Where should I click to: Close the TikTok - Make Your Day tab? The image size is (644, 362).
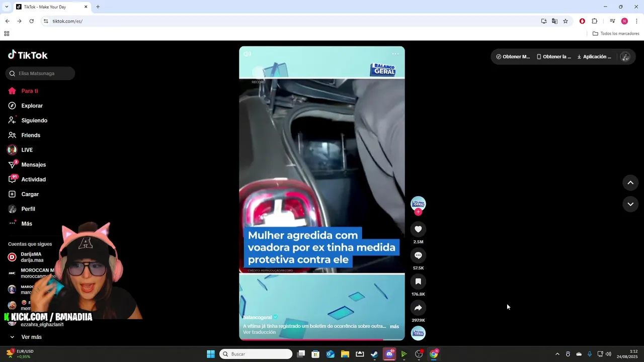point(86,7)
